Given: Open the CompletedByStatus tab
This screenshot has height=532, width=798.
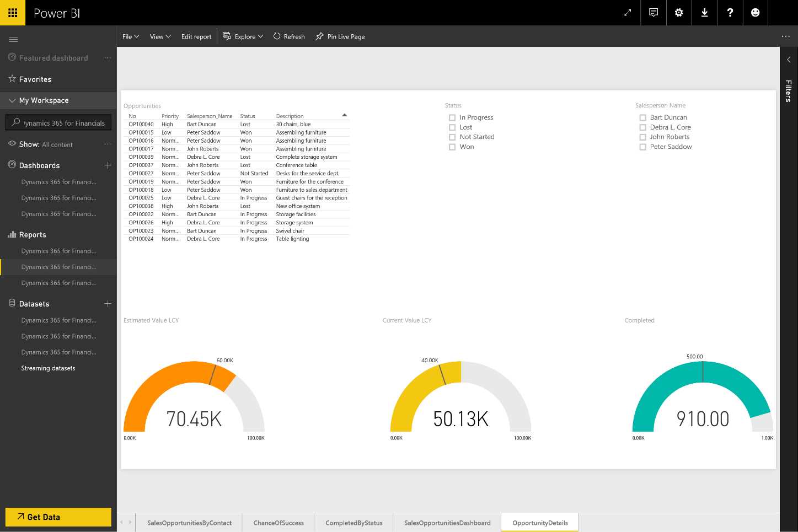Looking at the screenshot, I should pyautogui.click(x=354, y=523).
